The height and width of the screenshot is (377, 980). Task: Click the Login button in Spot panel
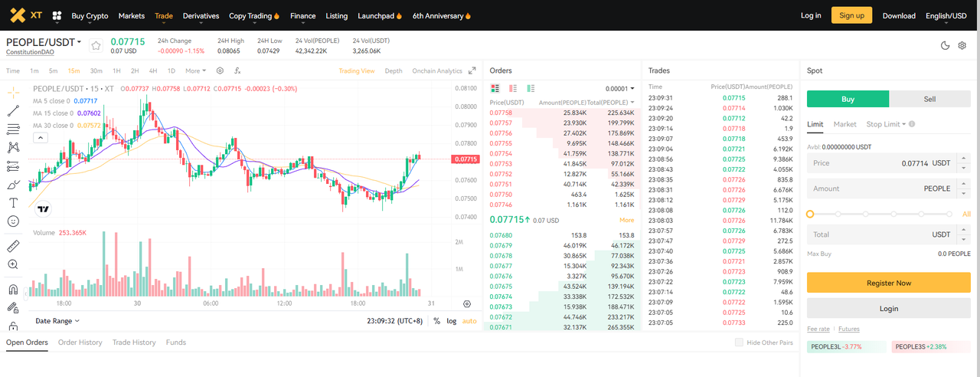[x=889, y=309]
